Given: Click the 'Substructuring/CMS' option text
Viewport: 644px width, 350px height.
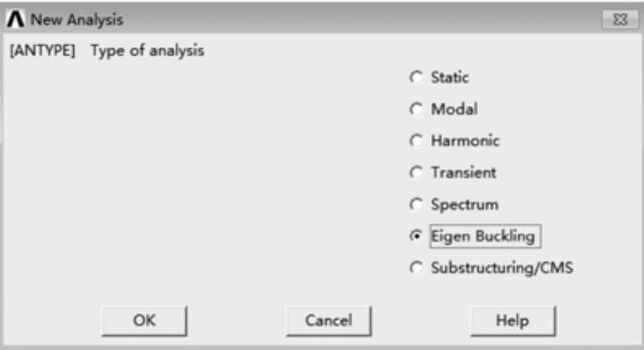Looking at the screenshot, I should coord(502,268).
